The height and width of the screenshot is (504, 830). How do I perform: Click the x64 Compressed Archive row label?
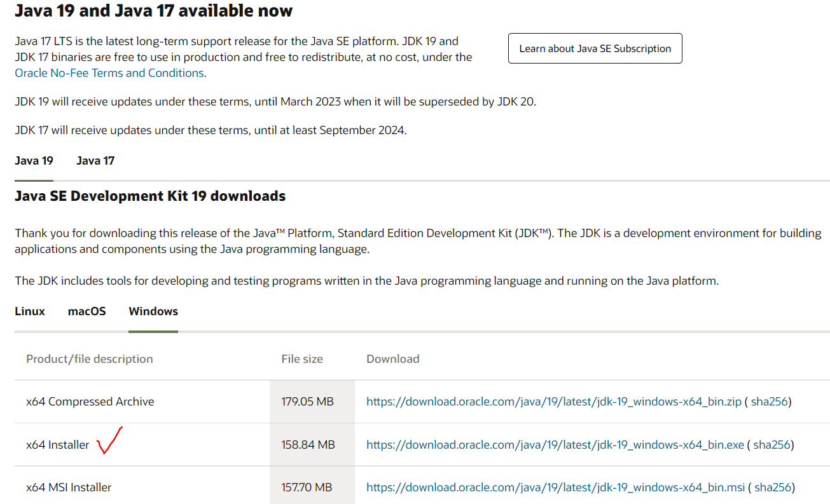[x=90, y=402]
